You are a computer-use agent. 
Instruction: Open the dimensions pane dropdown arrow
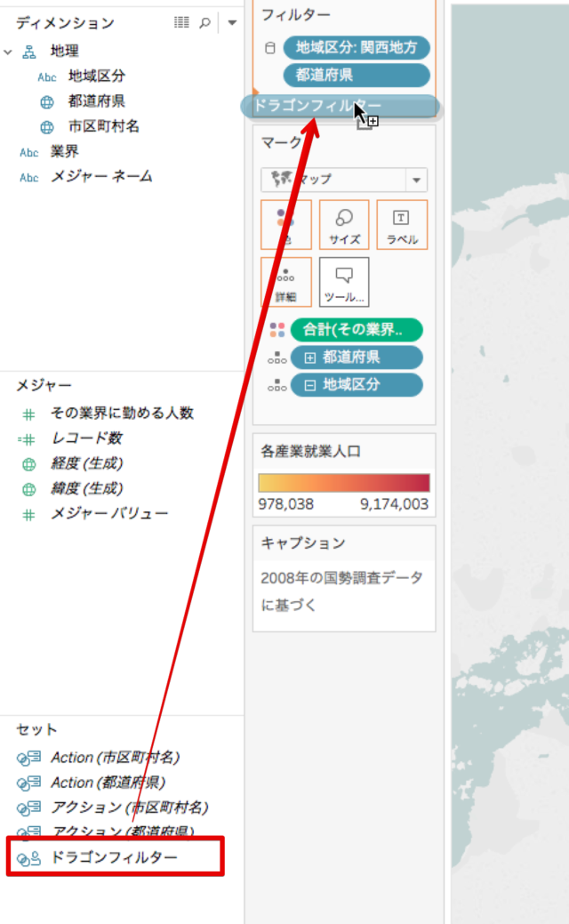(232, 23)
